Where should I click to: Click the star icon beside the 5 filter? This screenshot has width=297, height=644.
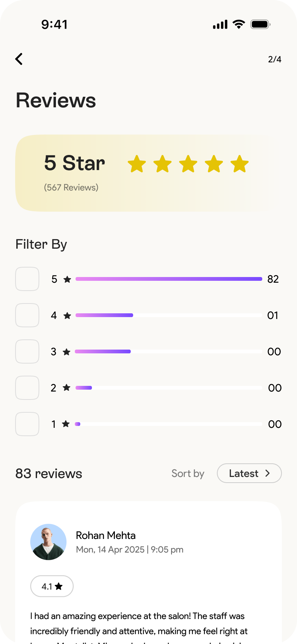pyautogui.click(x=67, y=279)
